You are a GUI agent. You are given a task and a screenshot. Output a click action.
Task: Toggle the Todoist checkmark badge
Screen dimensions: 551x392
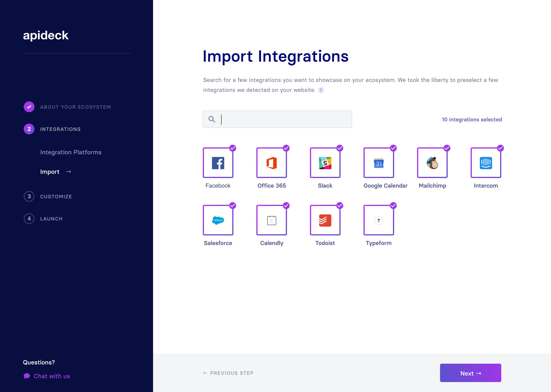[x=340, y=205]
